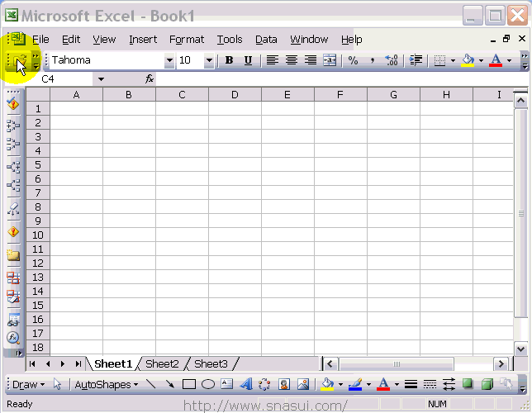Open the Format menu
Image resolution: width=532 pixels, height=413 pixels.
(187, 39)
